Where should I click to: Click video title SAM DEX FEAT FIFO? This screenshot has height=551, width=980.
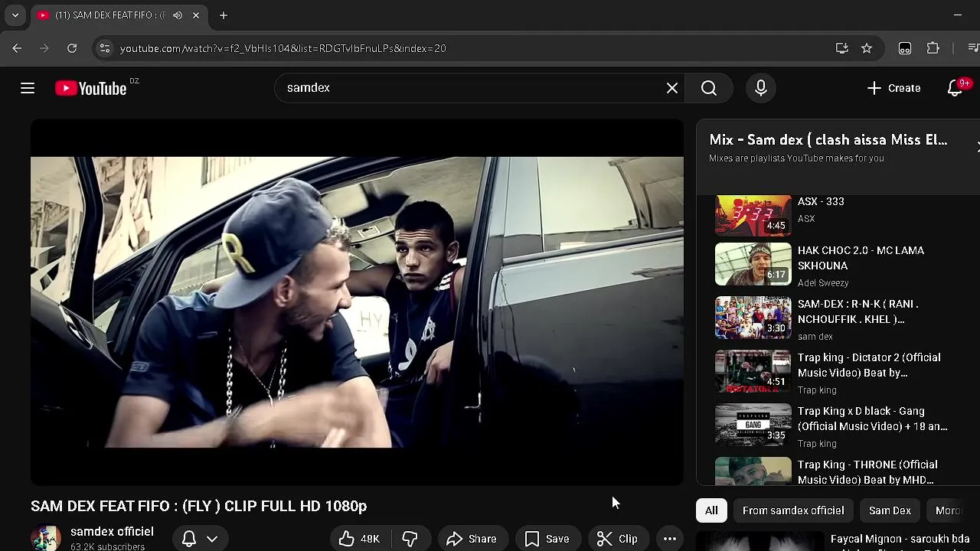198,506
